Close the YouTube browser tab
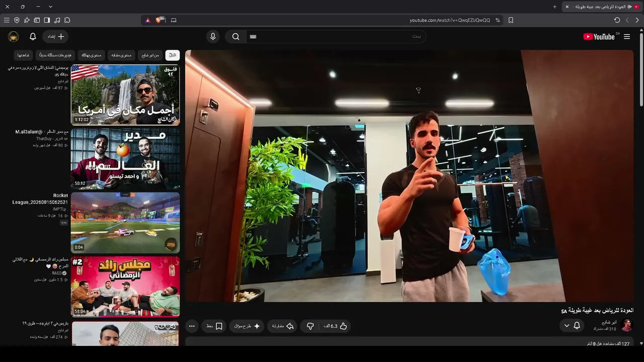The height and width of the screenshot is (362, 644). point(567,7)
